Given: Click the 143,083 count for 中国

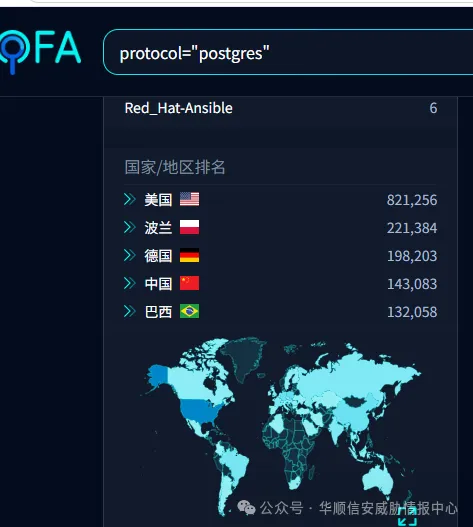Looking at the screenshot, I should pyautogui.click(x=412, y=284).
